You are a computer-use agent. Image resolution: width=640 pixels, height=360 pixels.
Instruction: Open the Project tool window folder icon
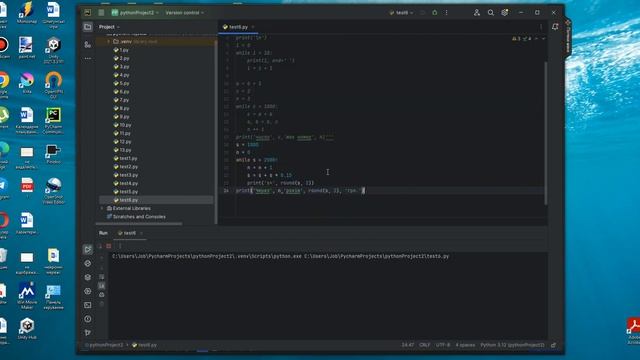tap(88, 27)
